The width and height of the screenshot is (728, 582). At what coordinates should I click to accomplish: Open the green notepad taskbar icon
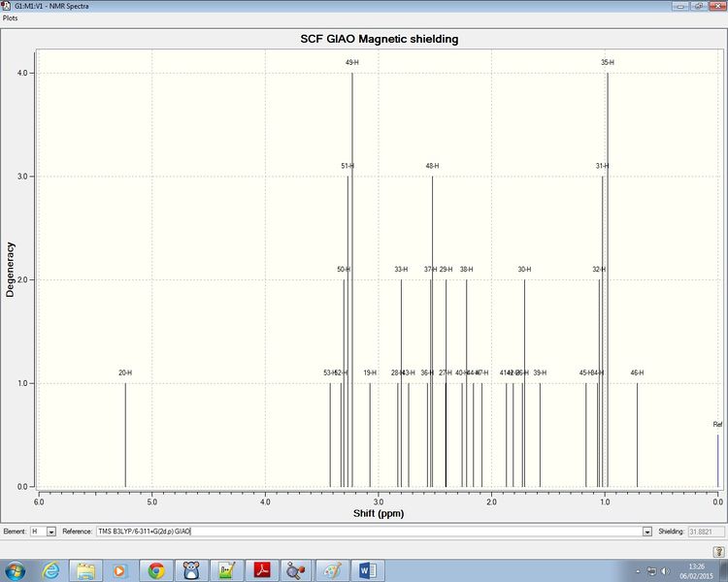pos(226,570)
